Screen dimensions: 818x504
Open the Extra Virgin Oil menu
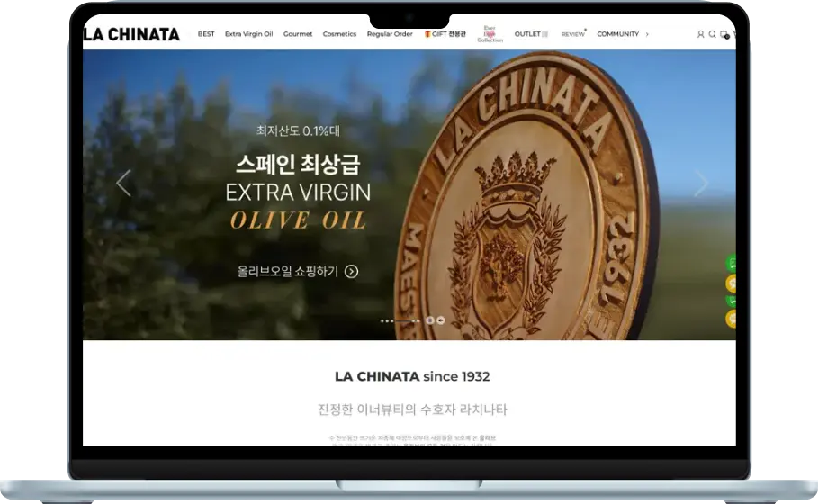click(x=249, y=34)
